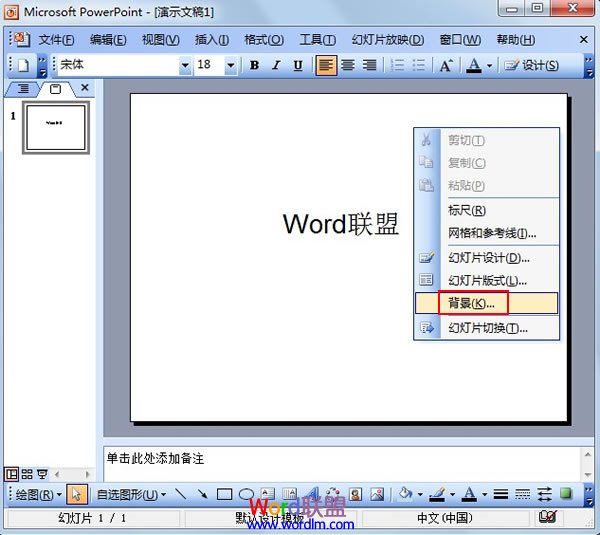Choose dash style
The height and width of the screenshot is (535, 600).
click(522, 494)
